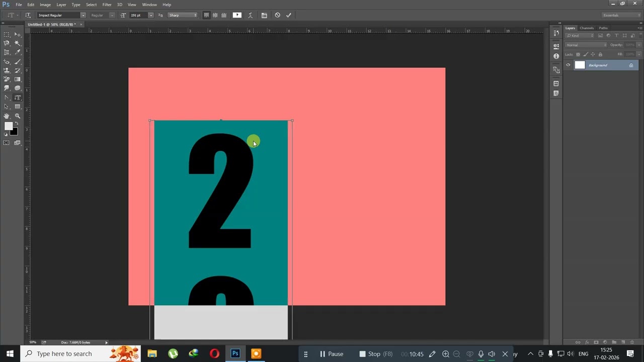Select the Eraser tool
The image size is (644, 362).
[7, 79]
